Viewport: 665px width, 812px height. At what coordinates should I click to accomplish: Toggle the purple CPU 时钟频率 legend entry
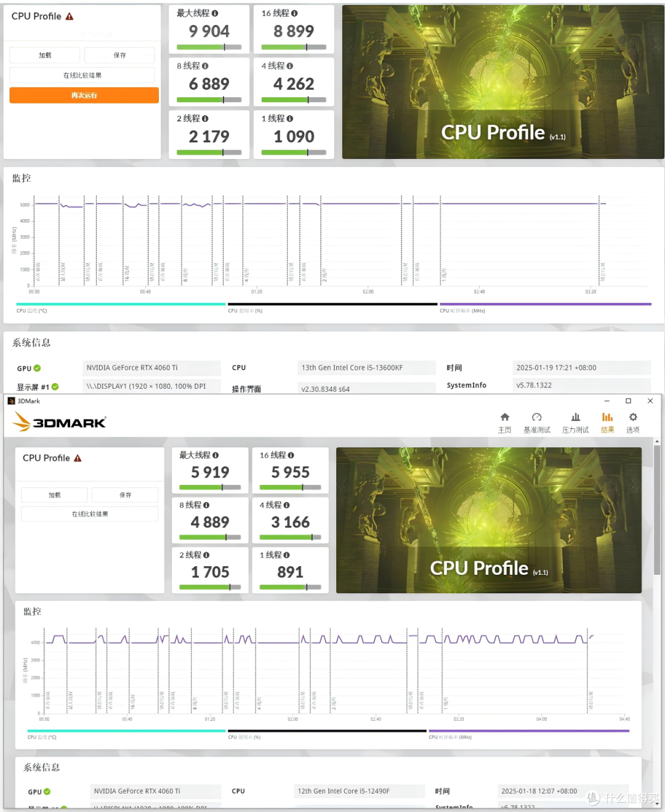[461, 311]
